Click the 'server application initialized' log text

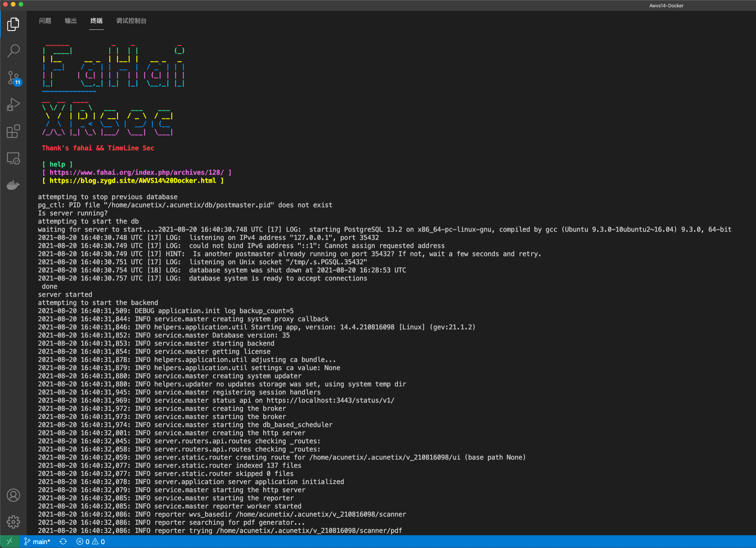coord(286,482)
